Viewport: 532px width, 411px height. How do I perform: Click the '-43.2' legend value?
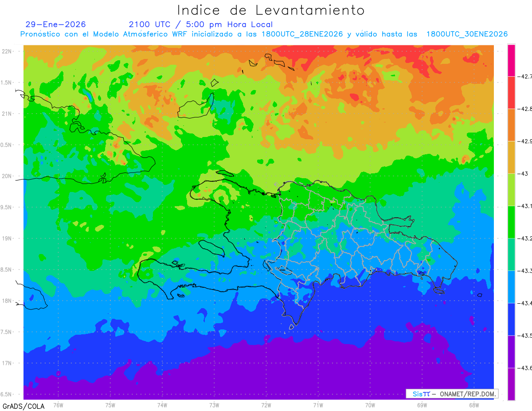coord(524,238)
